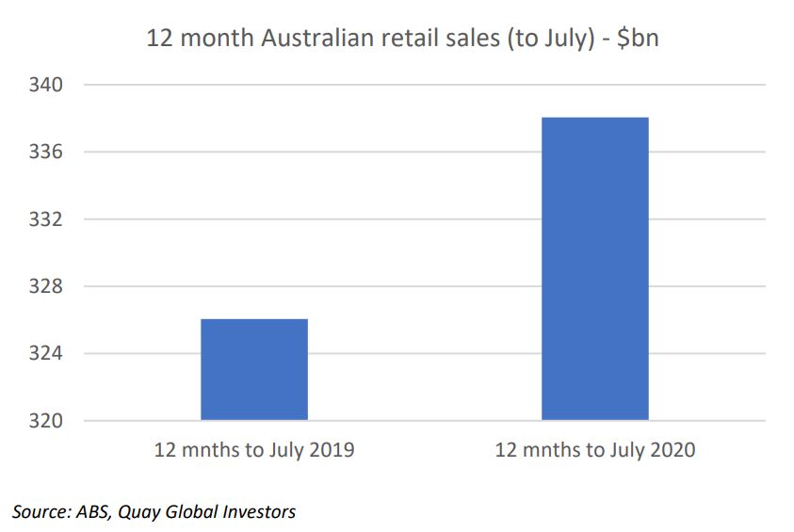
Task: Click the 332 gridline between the two bars
Action: click(424, 219)
